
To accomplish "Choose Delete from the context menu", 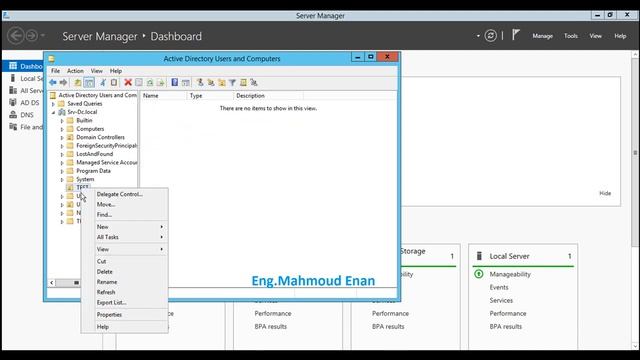I will [130, 271].
